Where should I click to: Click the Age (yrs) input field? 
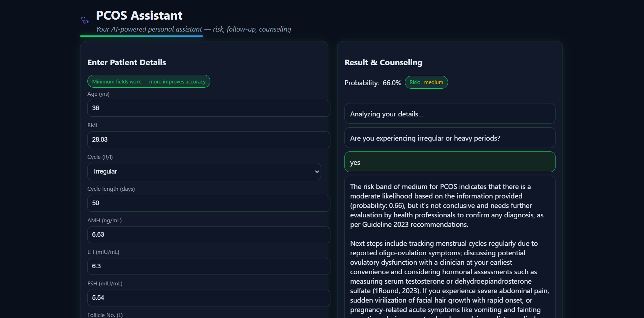[209, 108]
